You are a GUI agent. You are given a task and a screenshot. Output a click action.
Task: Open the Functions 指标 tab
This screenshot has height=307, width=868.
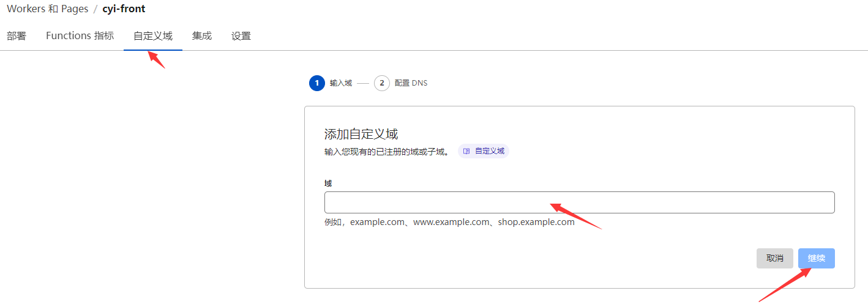click(80, 36)
